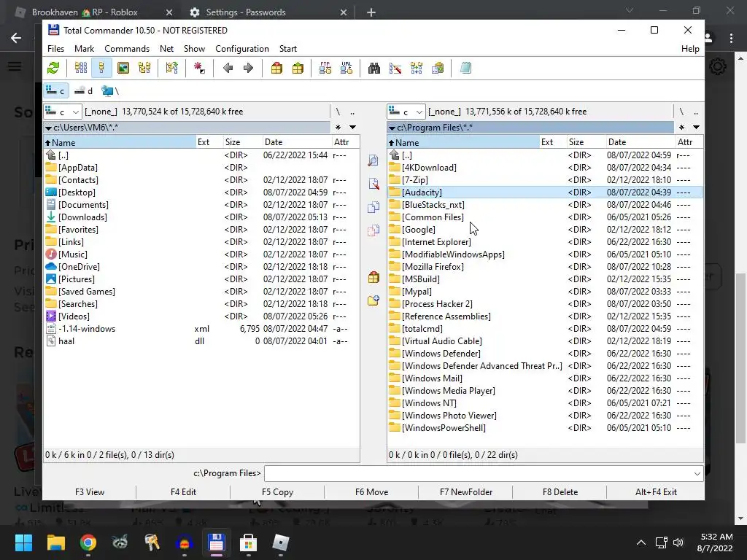Click the F5 Copy button
The width and height of the screenshot is (747, 560).
[x=277, y=492]
